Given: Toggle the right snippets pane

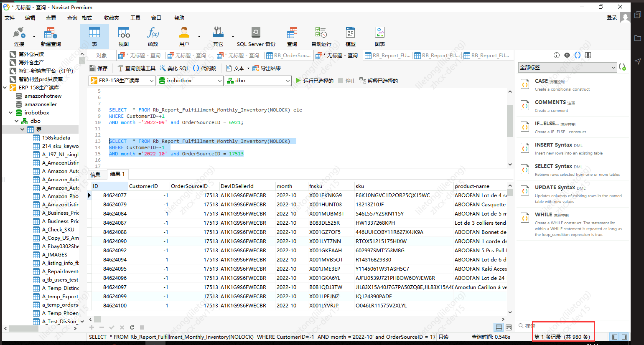Looking at the screenshot, I should point(624,337).
